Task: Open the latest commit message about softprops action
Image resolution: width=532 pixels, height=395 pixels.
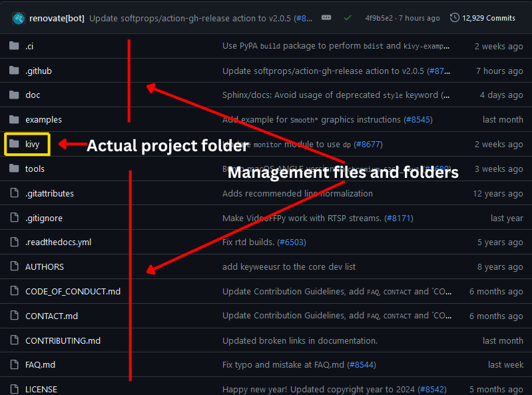Action: 190,19
